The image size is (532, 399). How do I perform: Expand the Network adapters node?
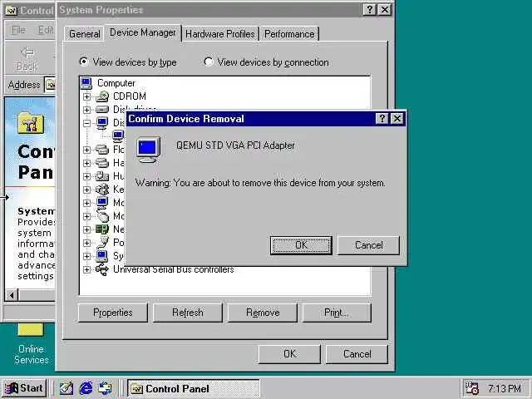(86, 229)
